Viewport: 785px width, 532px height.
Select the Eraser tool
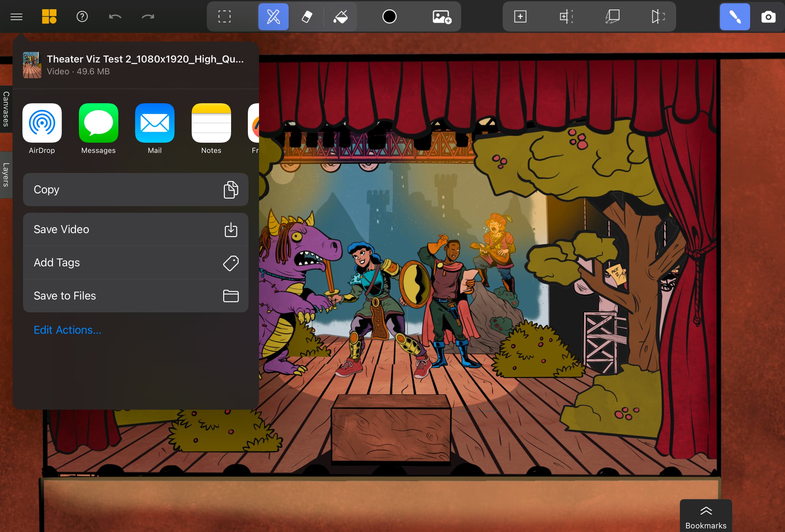pos(307,16)
